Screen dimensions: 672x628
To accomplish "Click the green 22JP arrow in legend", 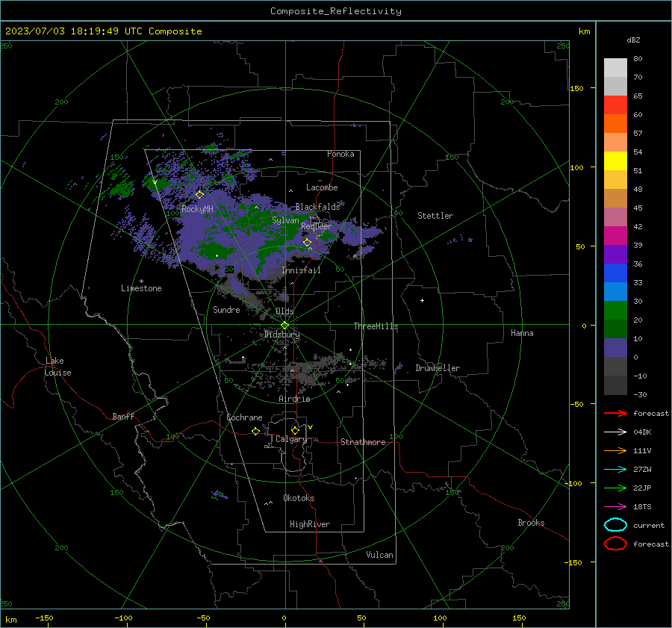I will (615, 488).
